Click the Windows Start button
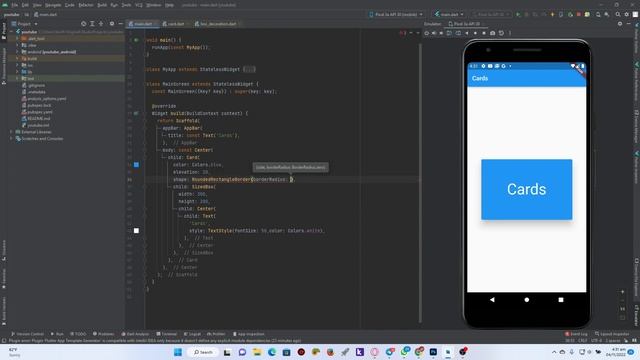The height and width of the screenshot is (360, 640). point(178,352)
